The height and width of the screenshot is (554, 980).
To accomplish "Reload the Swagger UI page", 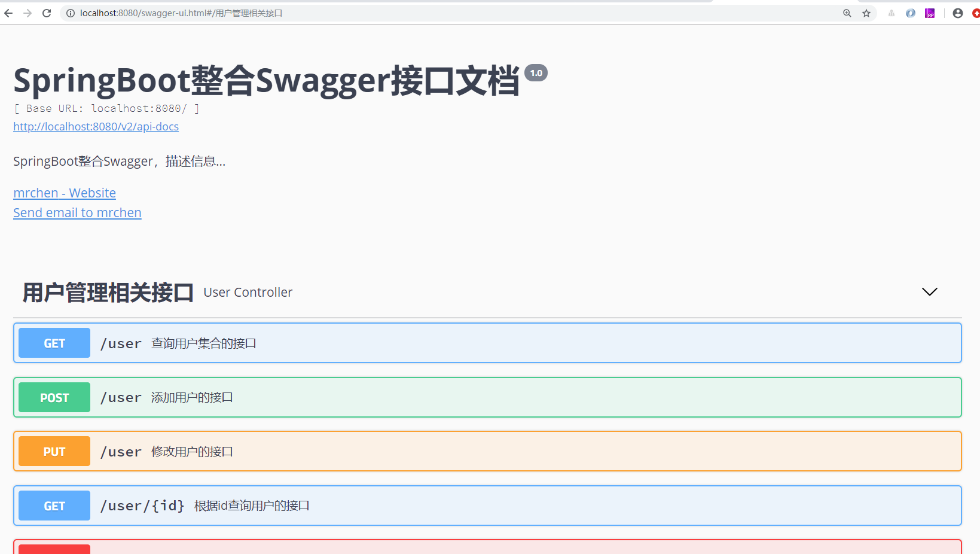I will [47, 13].
